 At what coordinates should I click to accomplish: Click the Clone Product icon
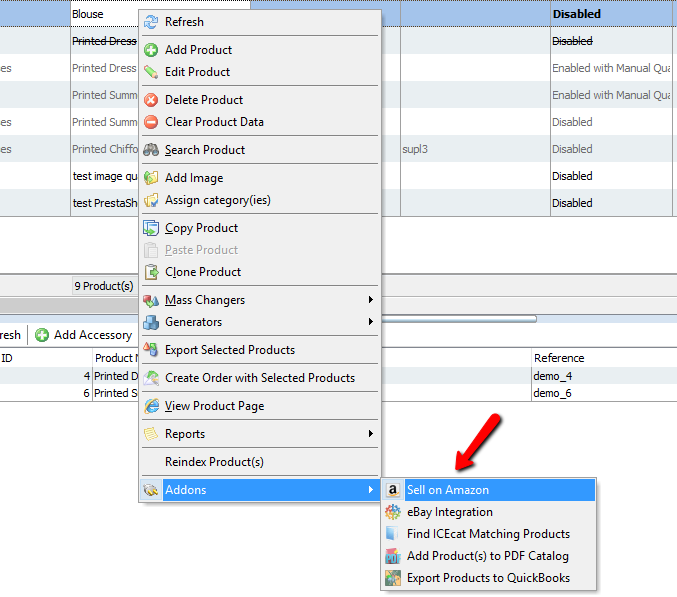tap(151, 272)
